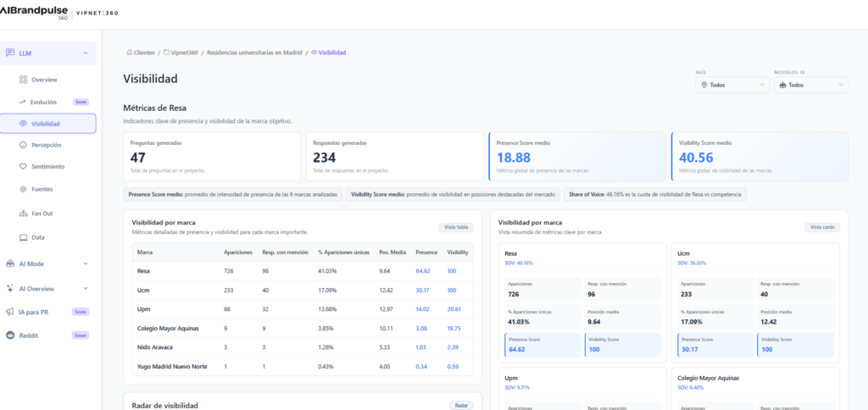Expand the AI Mode sidebar section

86,264
